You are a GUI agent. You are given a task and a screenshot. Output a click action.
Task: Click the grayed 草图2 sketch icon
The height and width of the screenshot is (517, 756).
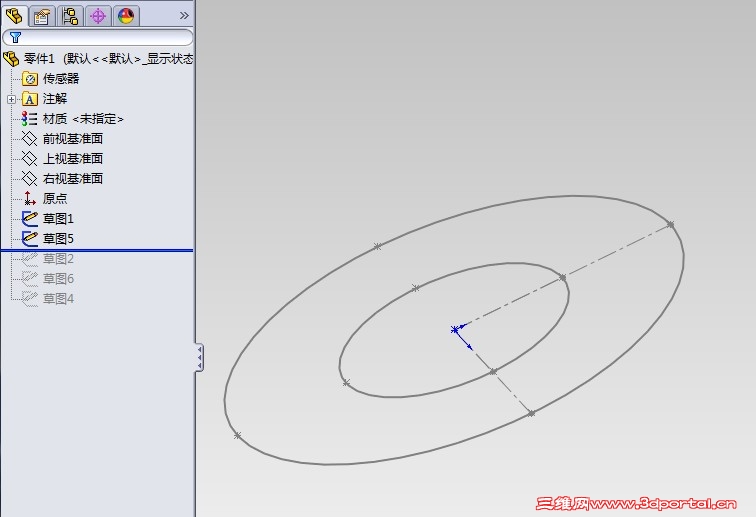coord(30,259)
